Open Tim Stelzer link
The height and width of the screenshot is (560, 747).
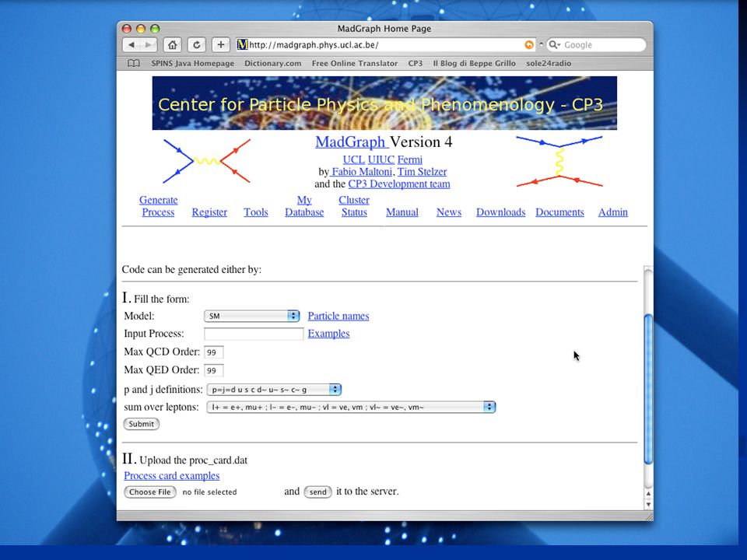pyautogui.click(x=422, y=171)
